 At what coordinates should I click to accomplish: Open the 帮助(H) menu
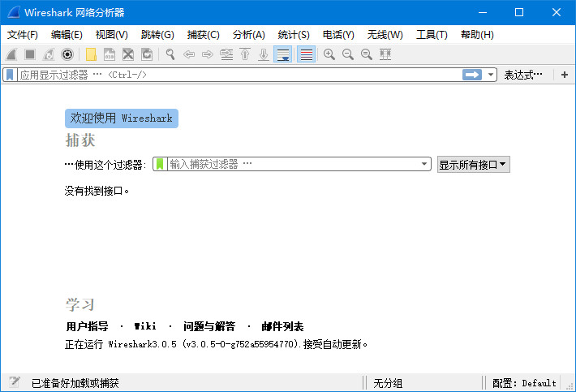(477, 35)
